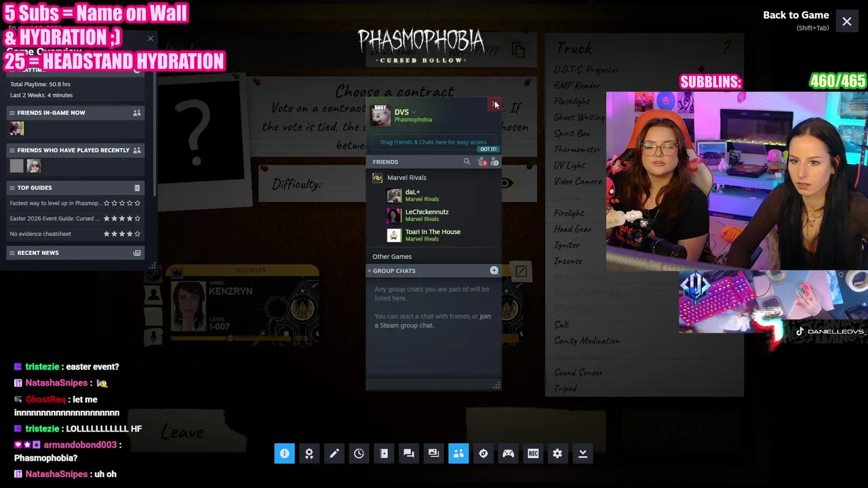This screenshot has width=868, height=488.
Task: Collapse the Marvel Rivals friends group
Action: click(407, 178)
